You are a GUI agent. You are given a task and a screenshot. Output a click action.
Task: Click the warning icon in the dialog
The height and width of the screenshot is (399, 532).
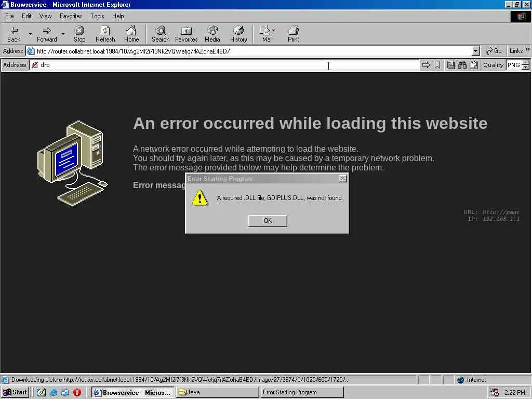200,197
